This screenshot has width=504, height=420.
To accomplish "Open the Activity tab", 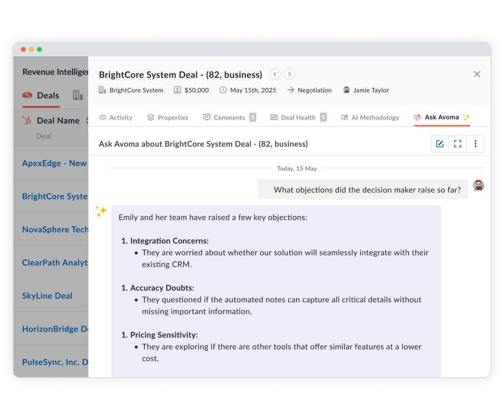I will coord(115,118).
